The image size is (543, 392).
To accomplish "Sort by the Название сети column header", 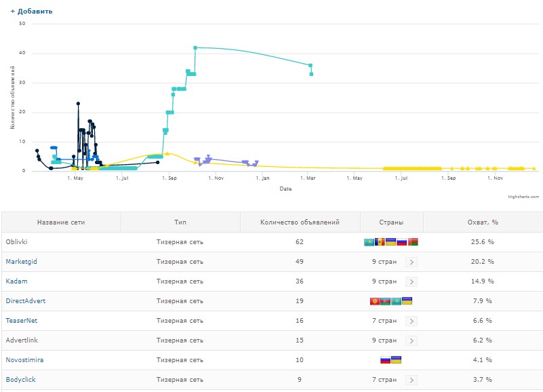I will [61, 222].
